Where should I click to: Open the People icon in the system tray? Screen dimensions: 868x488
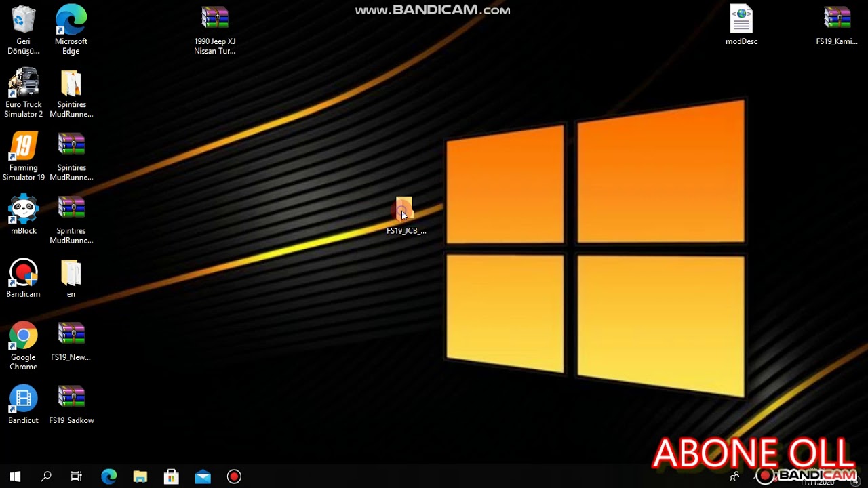(x=734, y=477)
